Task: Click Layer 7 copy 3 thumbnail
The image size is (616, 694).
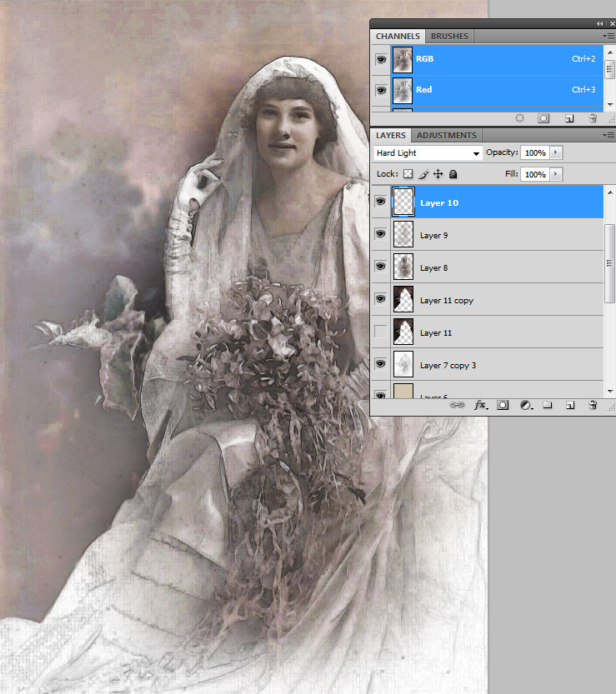Action: tap(403, 364)
